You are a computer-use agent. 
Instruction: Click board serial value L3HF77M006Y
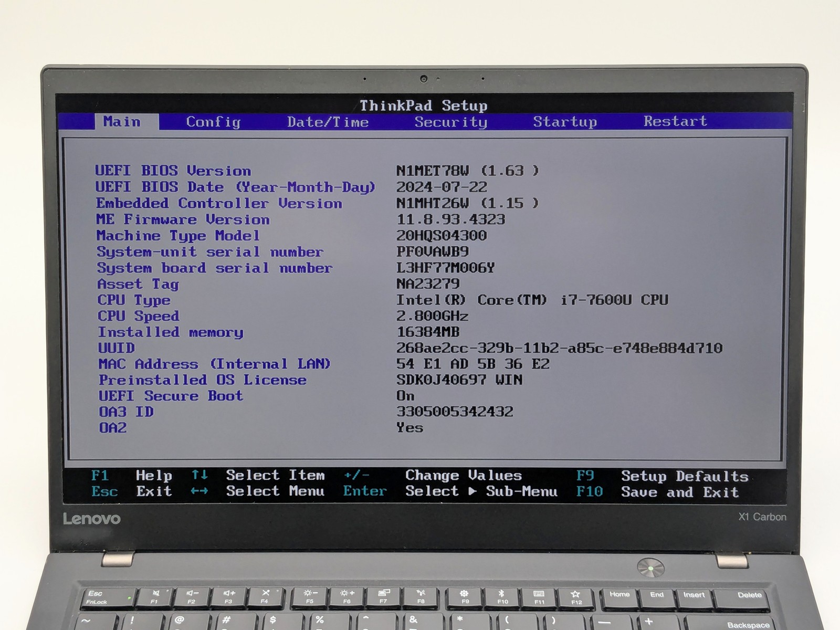(x=446, y=268)
